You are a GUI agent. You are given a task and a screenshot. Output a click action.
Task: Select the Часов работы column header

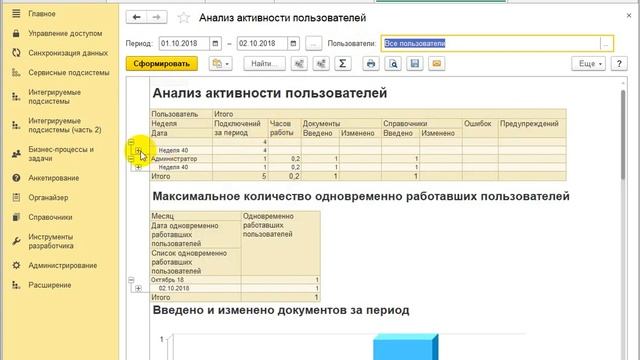[284, 128]
